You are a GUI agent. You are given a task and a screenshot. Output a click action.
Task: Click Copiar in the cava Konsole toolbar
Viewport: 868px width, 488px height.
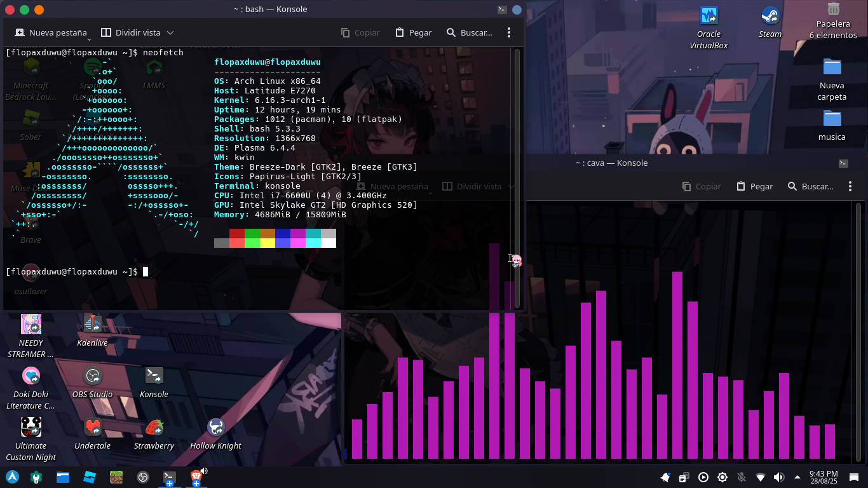click(x=702, y=186)
